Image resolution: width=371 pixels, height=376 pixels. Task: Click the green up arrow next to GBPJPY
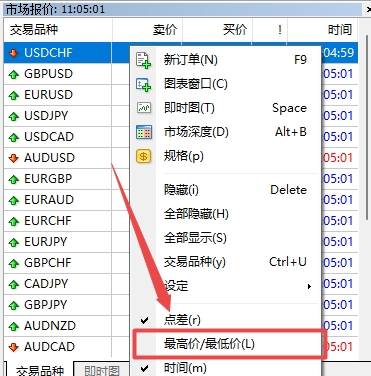pyautogui.click(x=14, y=305)
